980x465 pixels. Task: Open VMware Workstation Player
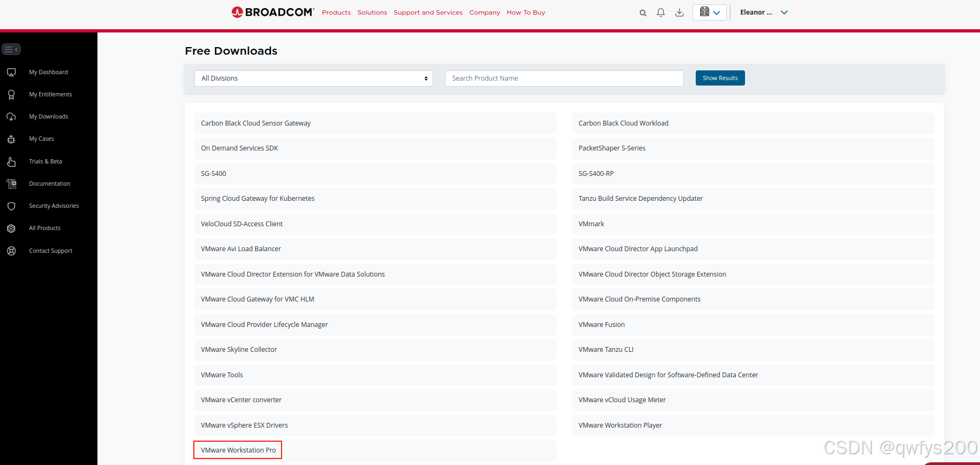pyautogui.click(x=753, y=425)
